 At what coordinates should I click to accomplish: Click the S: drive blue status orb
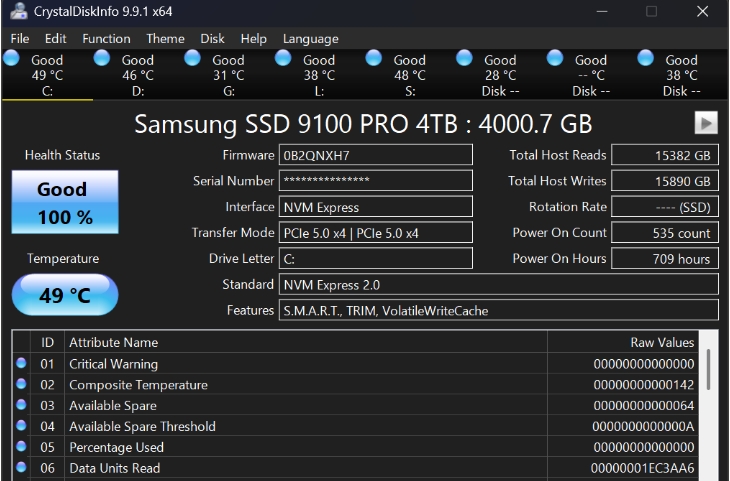pyautogui.click(x=373, y=58)
